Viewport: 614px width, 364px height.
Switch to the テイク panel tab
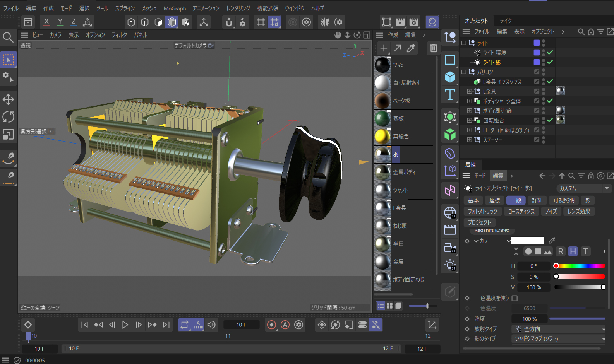pos(506,21)
